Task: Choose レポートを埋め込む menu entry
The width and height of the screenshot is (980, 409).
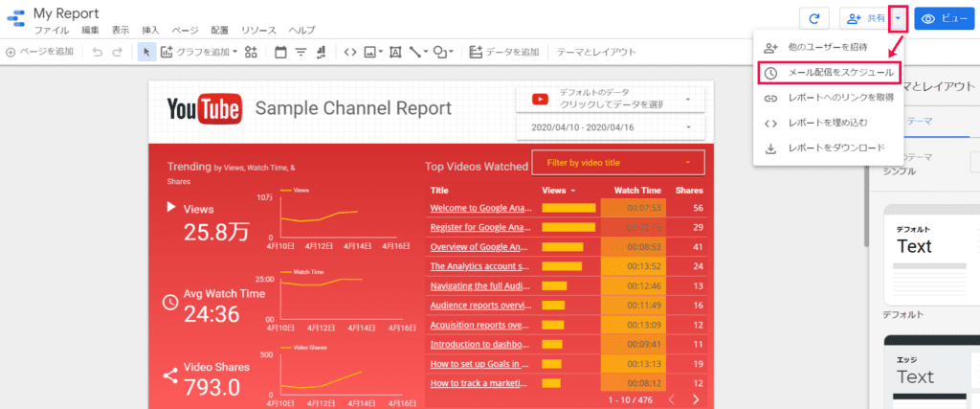Action: (x=827, y=123)
